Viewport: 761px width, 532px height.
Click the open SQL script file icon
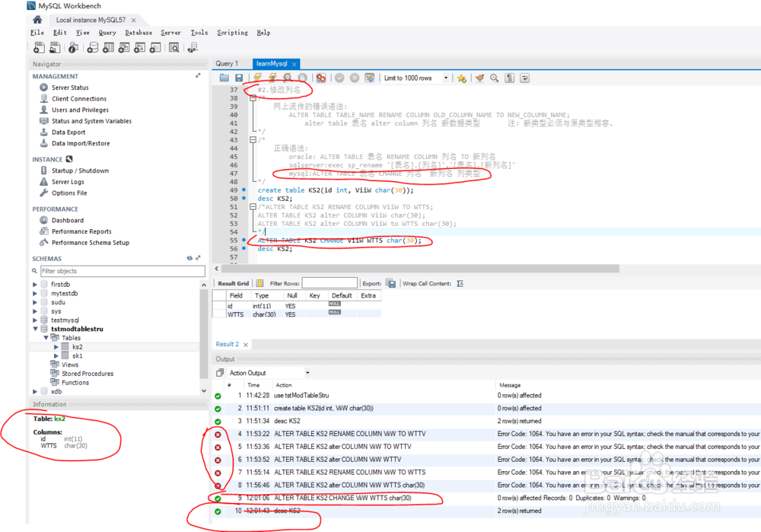coord(55,47)
